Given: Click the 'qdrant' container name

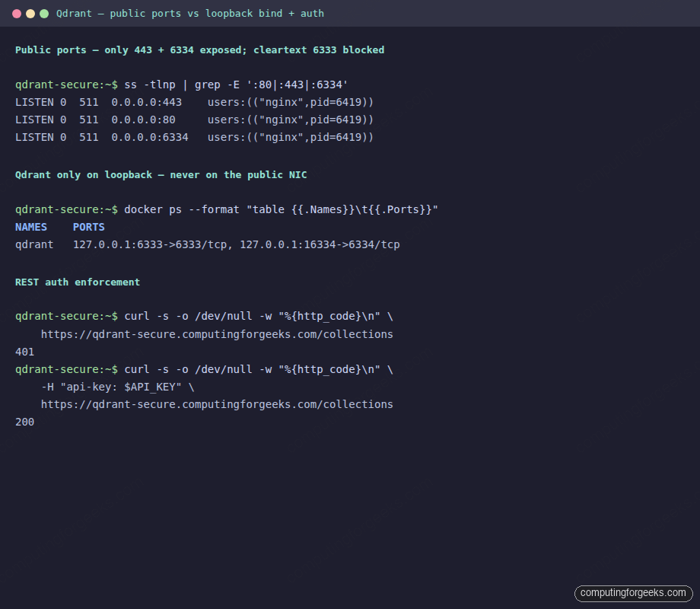Looking at the screenshot, I should 34,245.
